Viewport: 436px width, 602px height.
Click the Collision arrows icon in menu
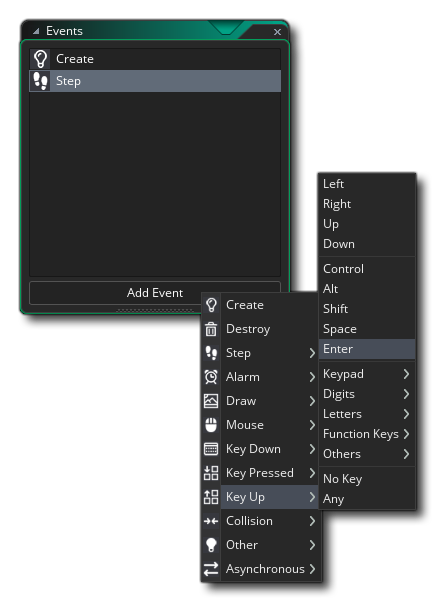coord(211,521)
